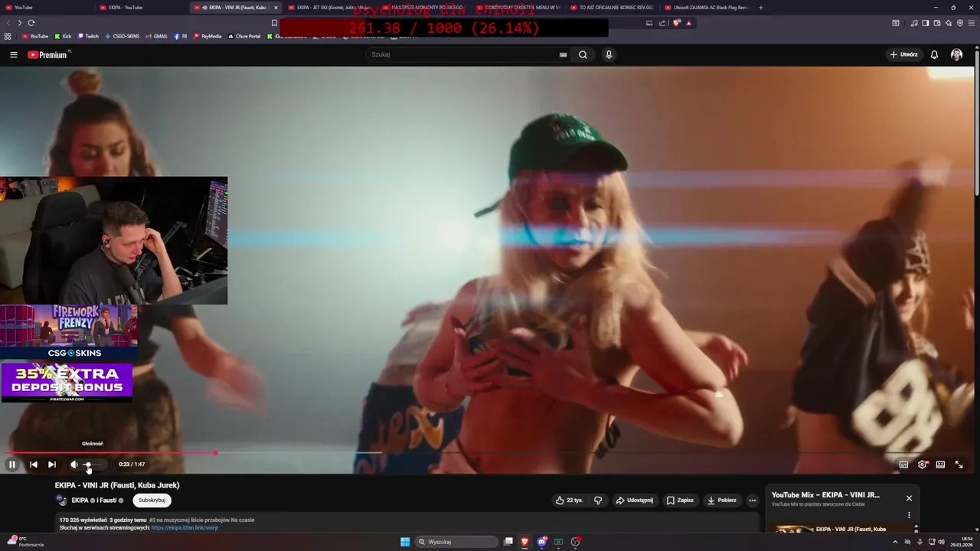The height and width of the screenshot is (551, 980).
Task: Open the GMAIL bookmark
Action: [157, 36]
